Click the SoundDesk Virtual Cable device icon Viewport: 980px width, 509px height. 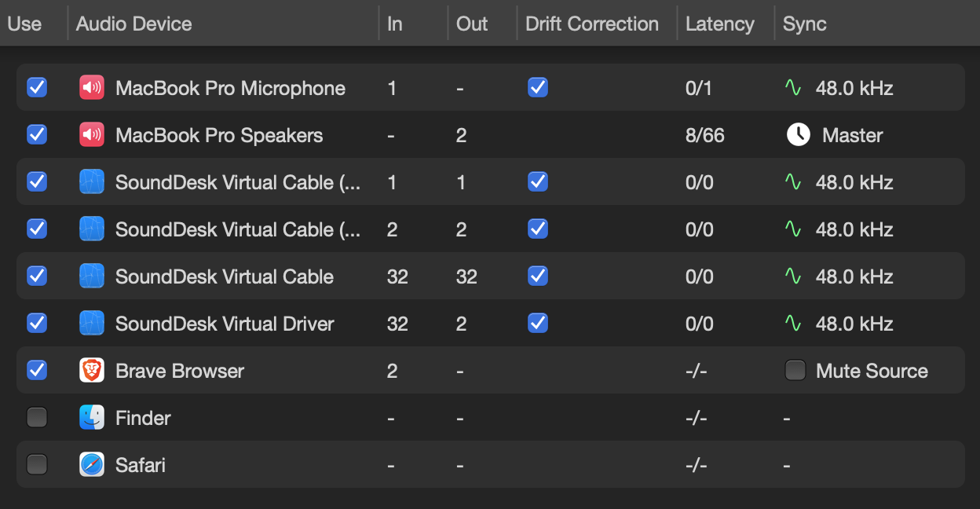tap(92, 276)
